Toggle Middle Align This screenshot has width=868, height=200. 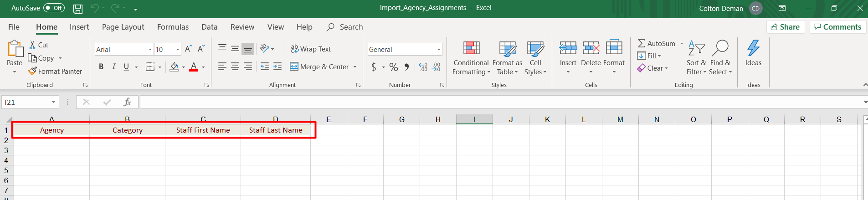point(235,48)
